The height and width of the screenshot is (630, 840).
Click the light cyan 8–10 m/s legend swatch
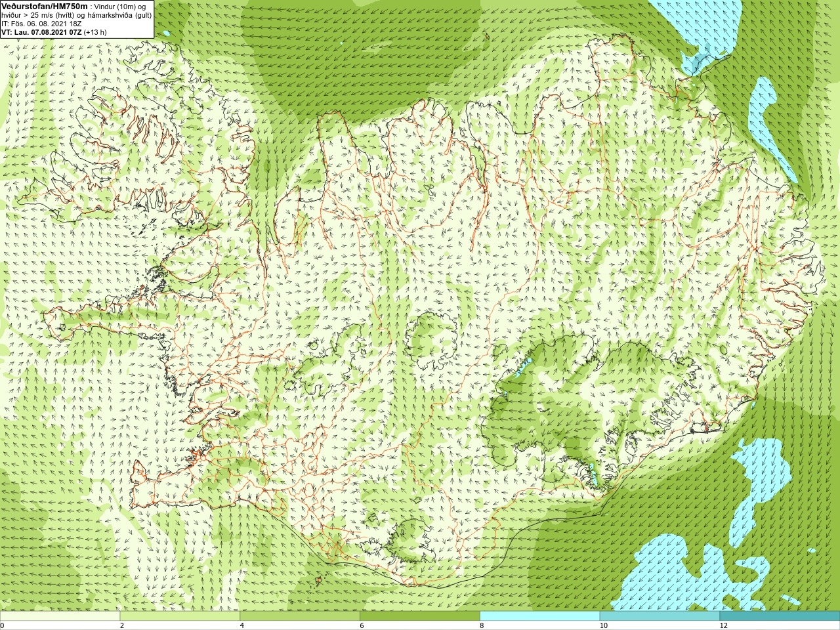tap(540, 616)
